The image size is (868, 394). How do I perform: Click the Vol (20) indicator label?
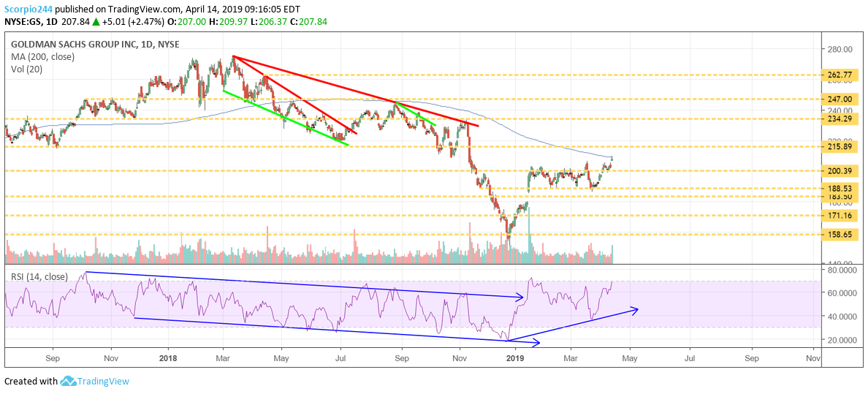pyautogui.click(x=28, y=69)
